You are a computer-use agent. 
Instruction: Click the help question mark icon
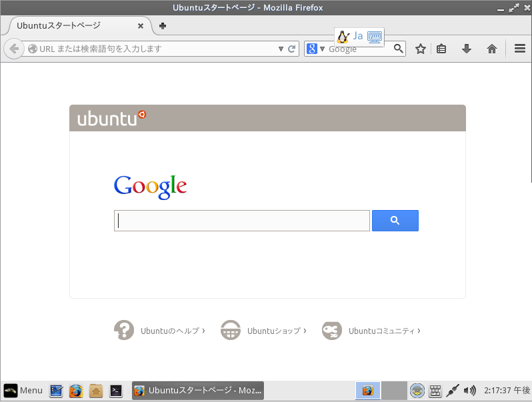[124, 330]
